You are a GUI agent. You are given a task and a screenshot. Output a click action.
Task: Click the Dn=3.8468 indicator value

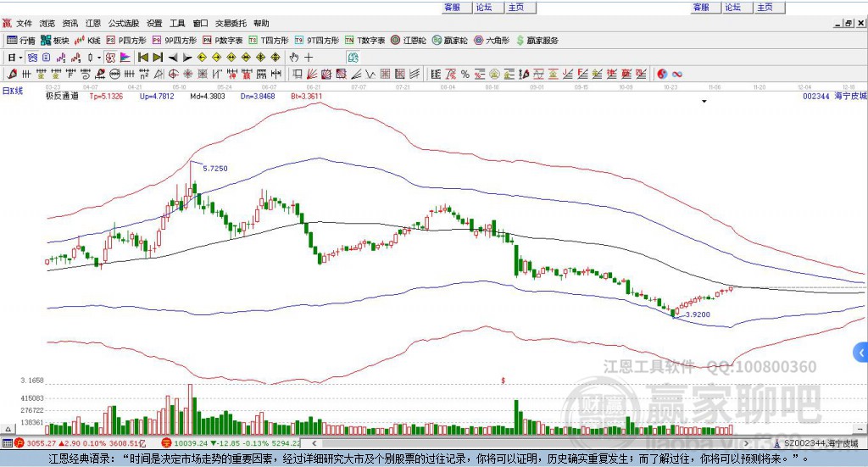(x=258, y=96)
